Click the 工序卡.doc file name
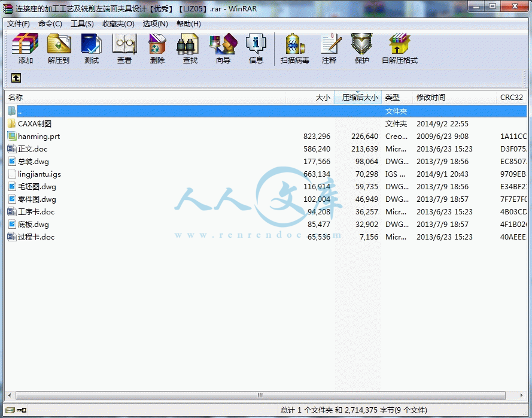Viewport: 532px width, 418px height. coord(37,211)
